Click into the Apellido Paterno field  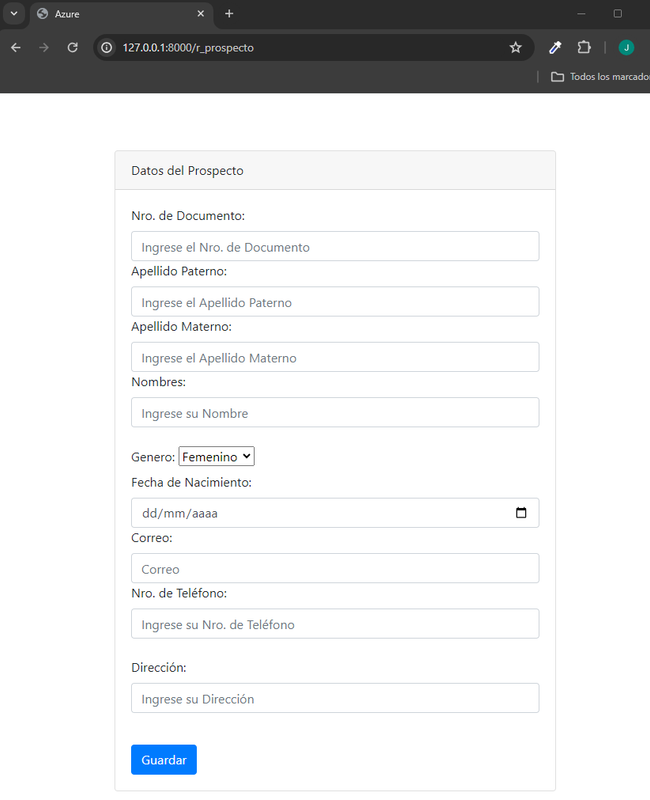pos(335,302)
